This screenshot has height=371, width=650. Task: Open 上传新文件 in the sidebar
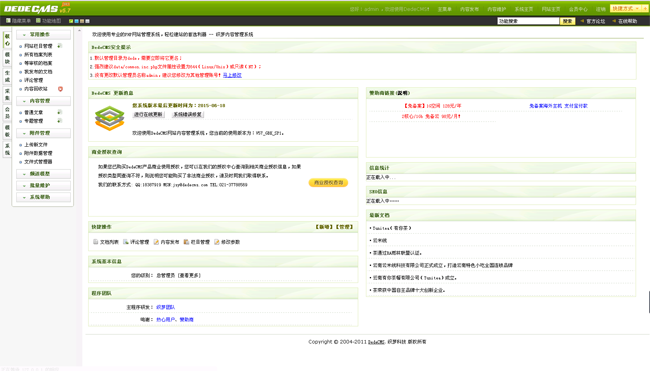point(36,145)
